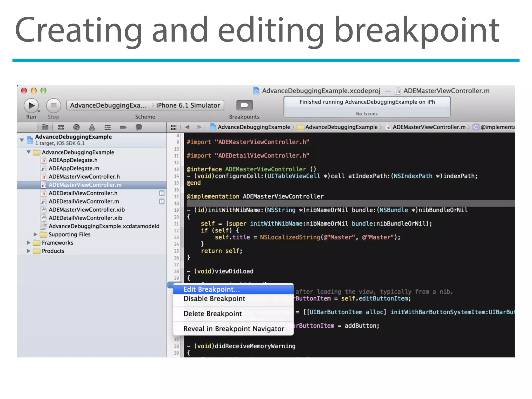The height and width of the screenshot is (399, 532).
Task: Show the Search navigator icon
Action: pos(76,127)
